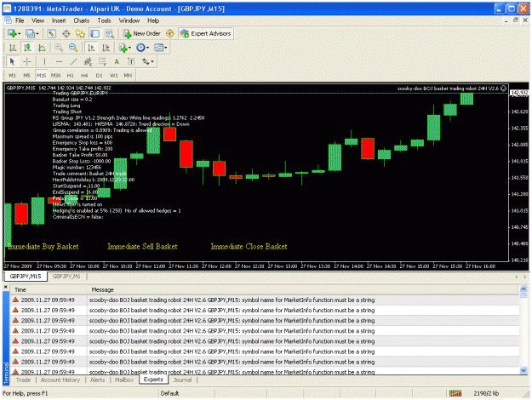Open the Templates dropdown

pos(165,48)
